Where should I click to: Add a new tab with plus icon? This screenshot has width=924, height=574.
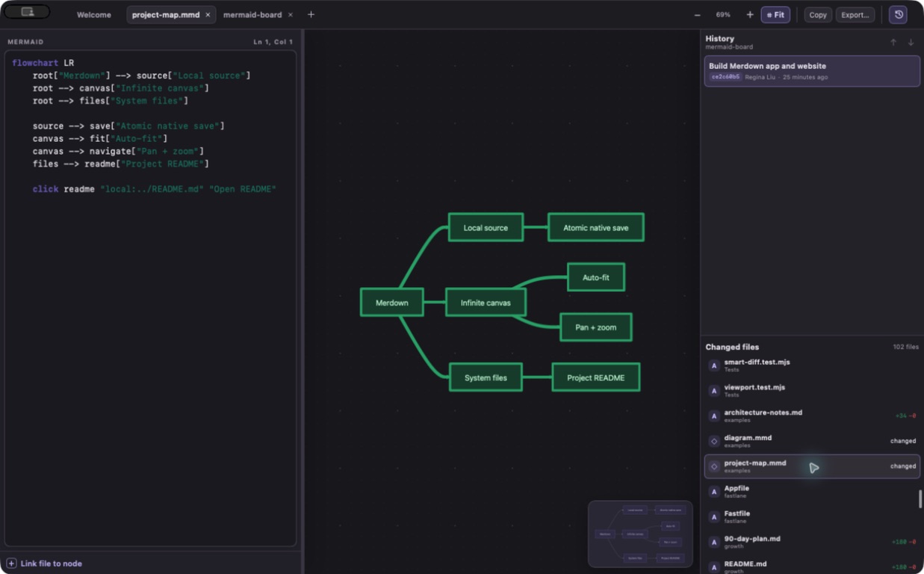click(x=311, y=15)
